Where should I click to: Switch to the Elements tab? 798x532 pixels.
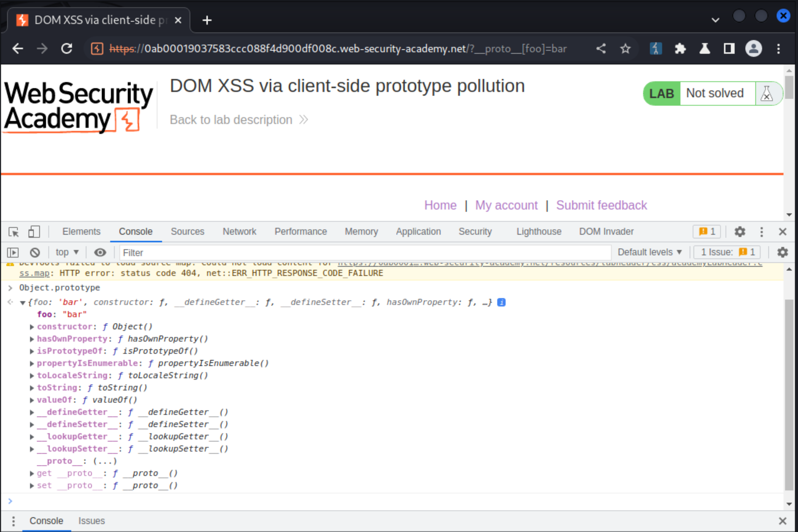[82, 232]
